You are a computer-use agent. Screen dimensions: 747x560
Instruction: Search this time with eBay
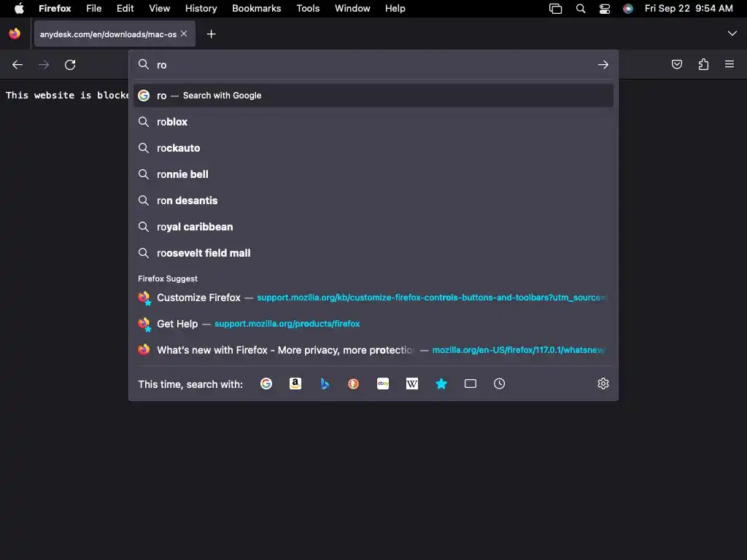pyautogui.click(x=383, y=384)
